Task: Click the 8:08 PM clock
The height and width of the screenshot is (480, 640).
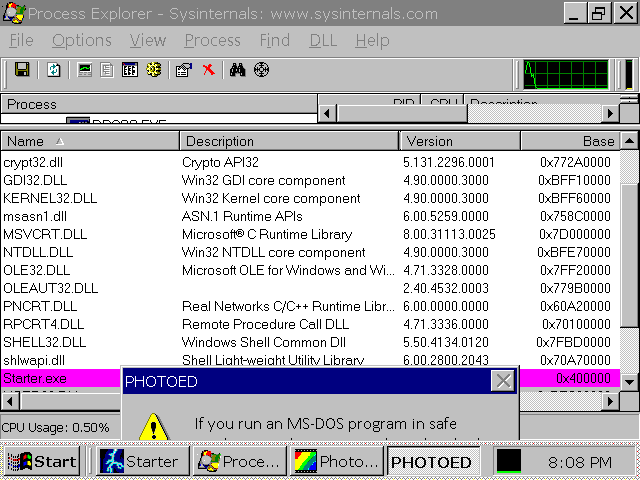Action: (x=580, y=462)
